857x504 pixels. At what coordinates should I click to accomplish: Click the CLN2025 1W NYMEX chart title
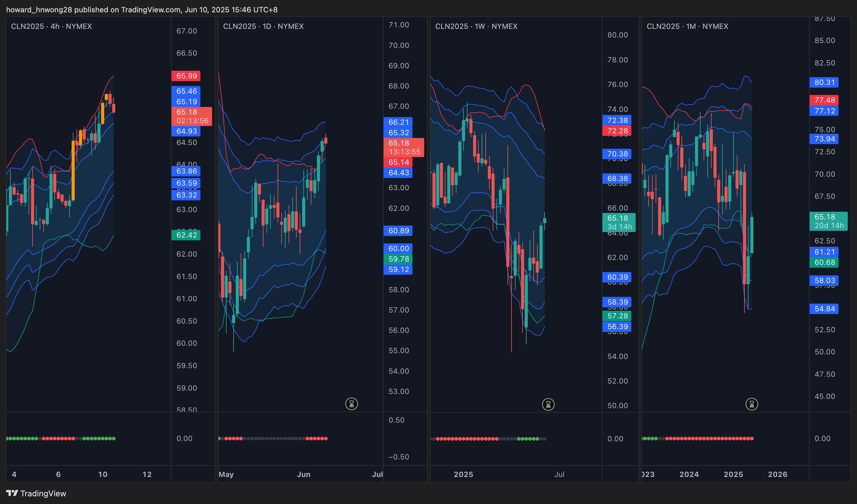coord(476,26)
